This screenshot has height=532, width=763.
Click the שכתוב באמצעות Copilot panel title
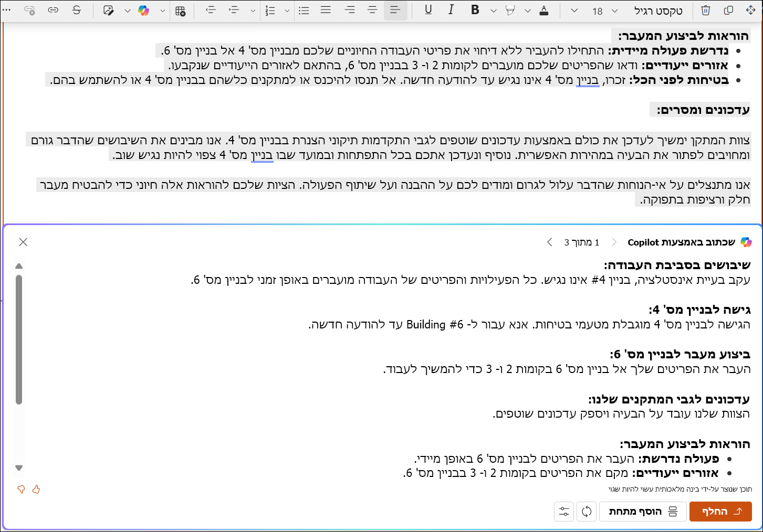pos(682,242)
